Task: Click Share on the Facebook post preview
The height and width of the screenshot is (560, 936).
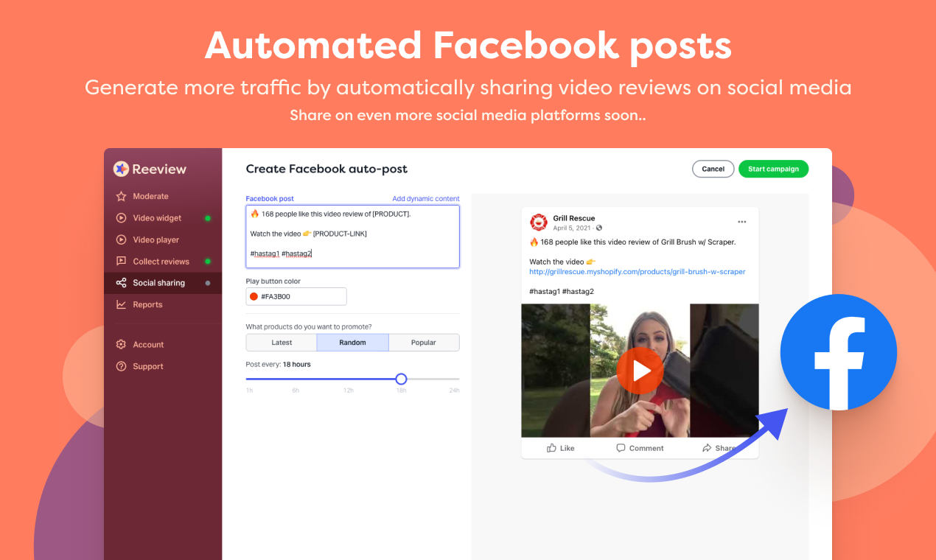Action: pos(719,447)
